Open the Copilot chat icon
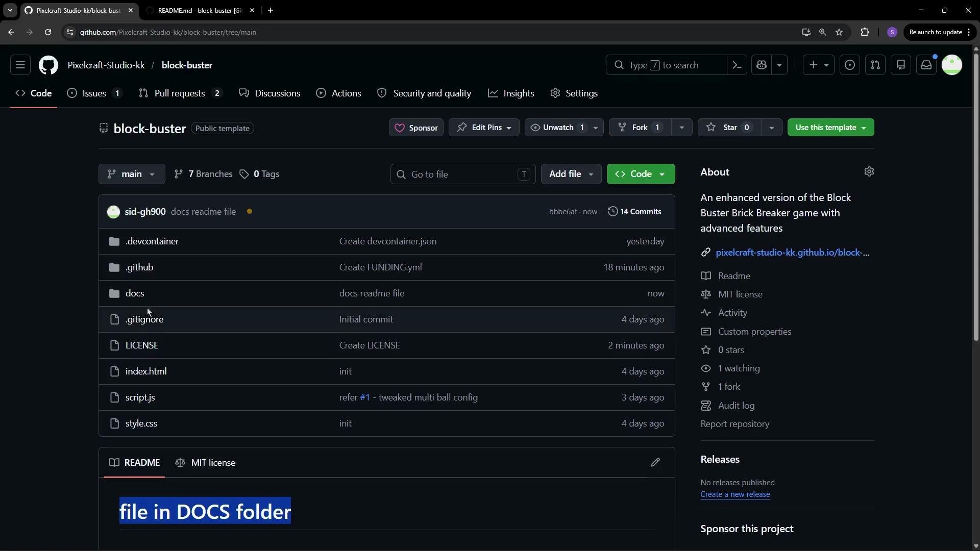 (x=762, y=65)
